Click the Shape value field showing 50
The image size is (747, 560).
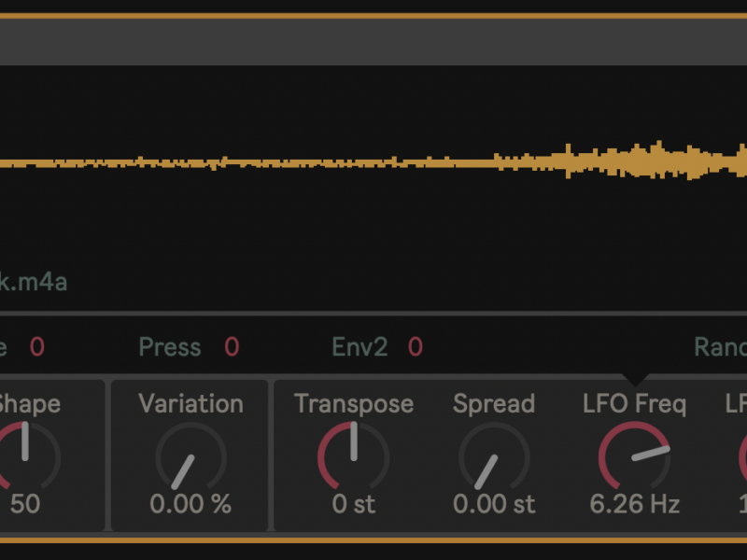tap(25, 504)
